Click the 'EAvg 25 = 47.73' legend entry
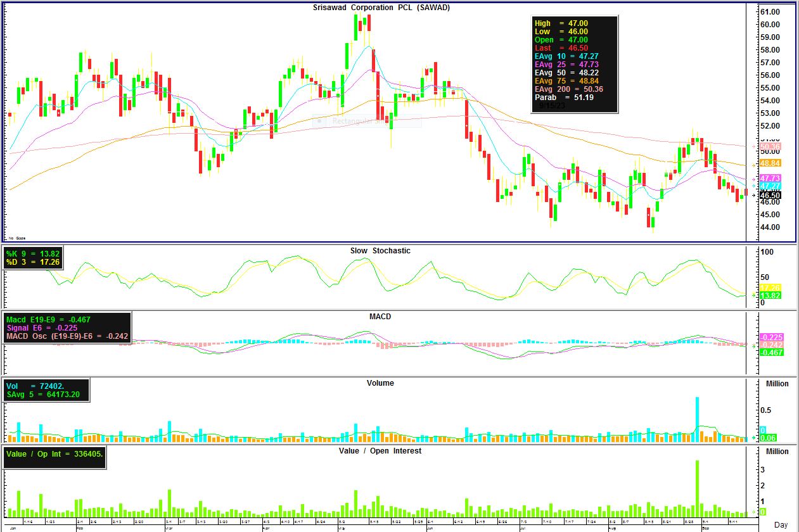Viewport: 799px width, 532px height. (x=566, y=65)
